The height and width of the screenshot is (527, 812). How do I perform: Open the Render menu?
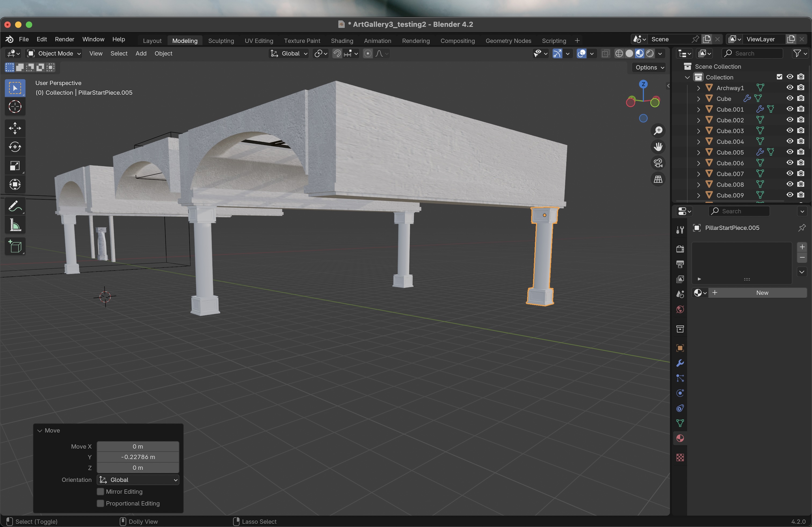click(x=64, y=39)
